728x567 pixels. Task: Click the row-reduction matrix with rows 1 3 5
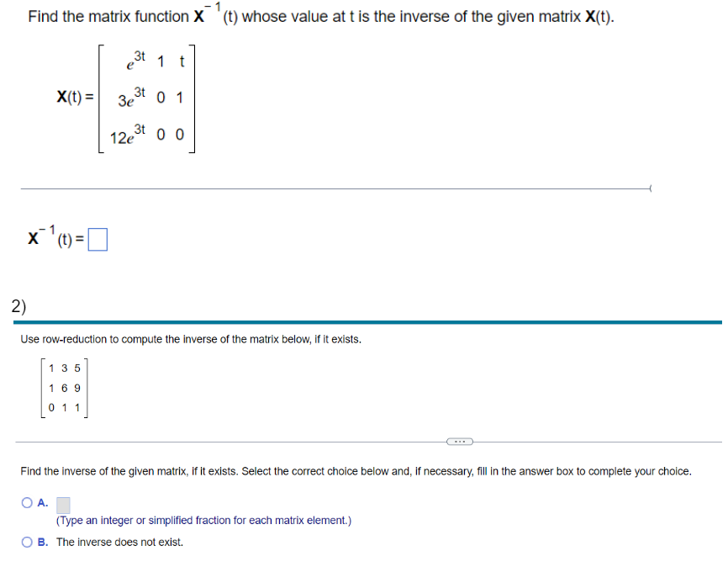(64, 388)
